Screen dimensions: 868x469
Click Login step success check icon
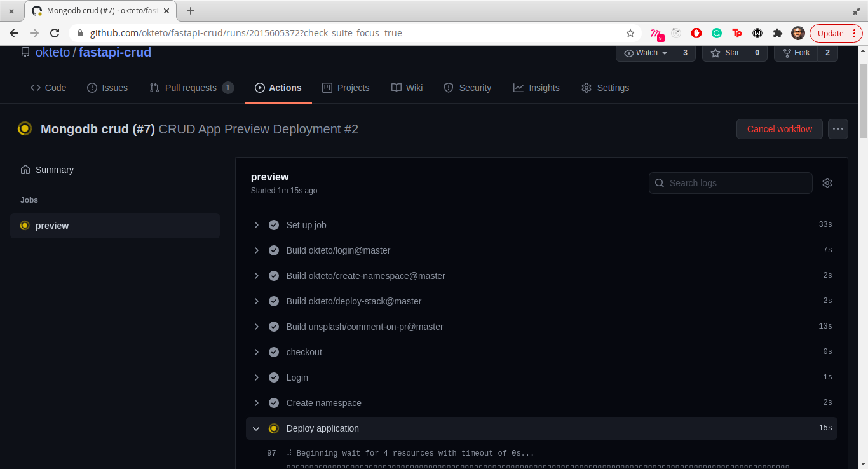click(274, 377)
